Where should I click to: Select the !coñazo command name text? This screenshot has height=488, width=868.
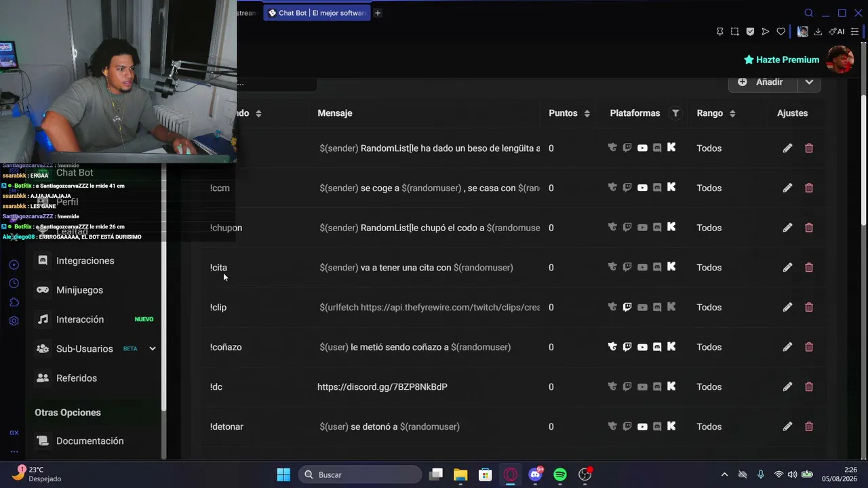[226, 347]
